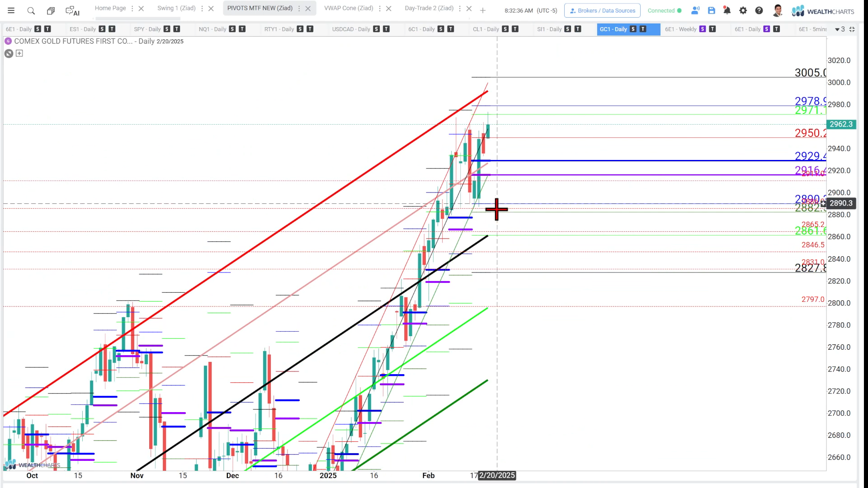Image resolution: width=868 pixels, height=488 pixels.
Task: Select the USDCAD - Daily chart tab
Action: click(351, 29)
